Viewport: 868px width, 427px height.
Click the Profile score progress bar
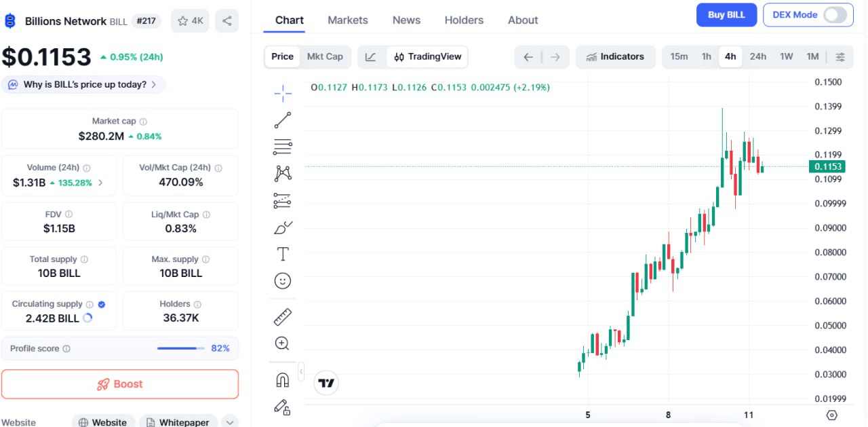tap(181, 348)
